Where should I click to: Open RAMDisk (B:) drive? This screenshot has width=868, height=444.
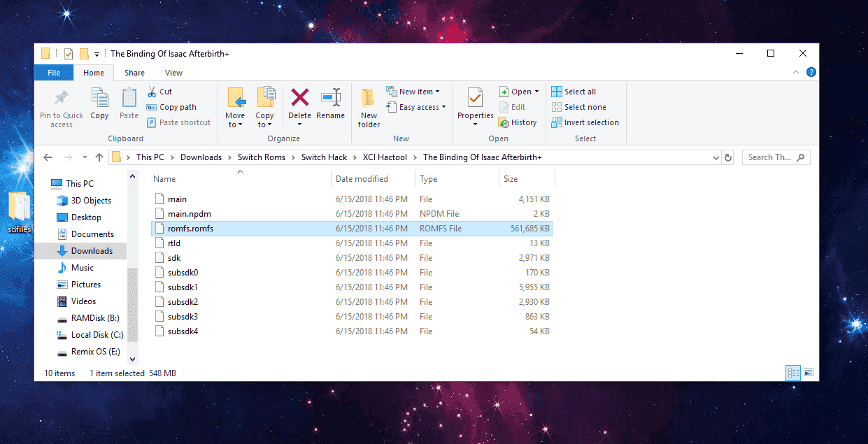pyautogui.click(x=94, y=318)
